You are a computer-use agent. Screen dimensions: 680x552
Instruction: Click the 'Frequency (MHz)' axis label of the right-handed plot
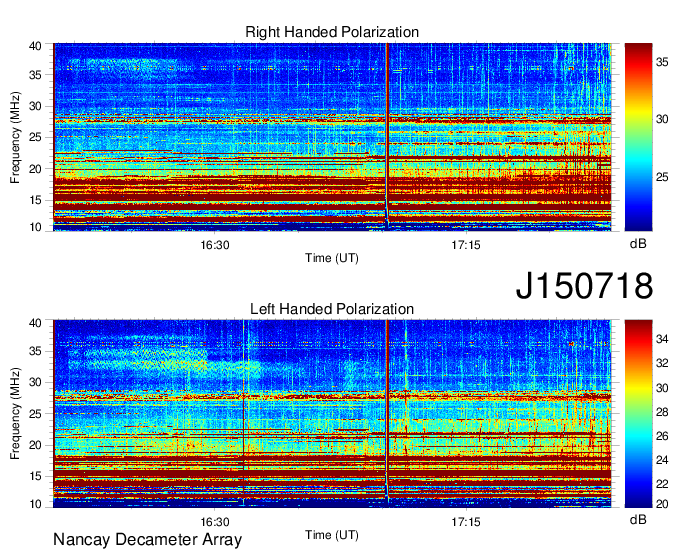[15, 137]
